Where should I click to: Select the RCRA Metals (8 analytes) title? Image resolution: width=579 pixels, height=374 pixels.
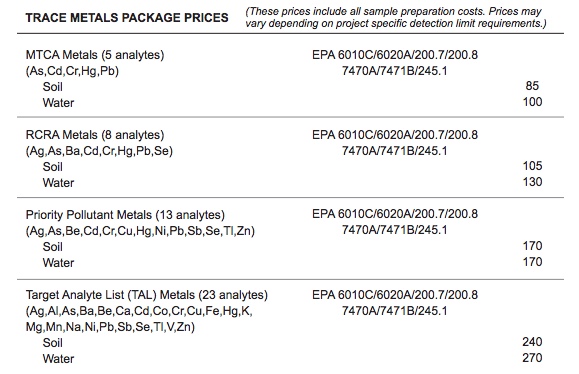[x=95, y=135]
